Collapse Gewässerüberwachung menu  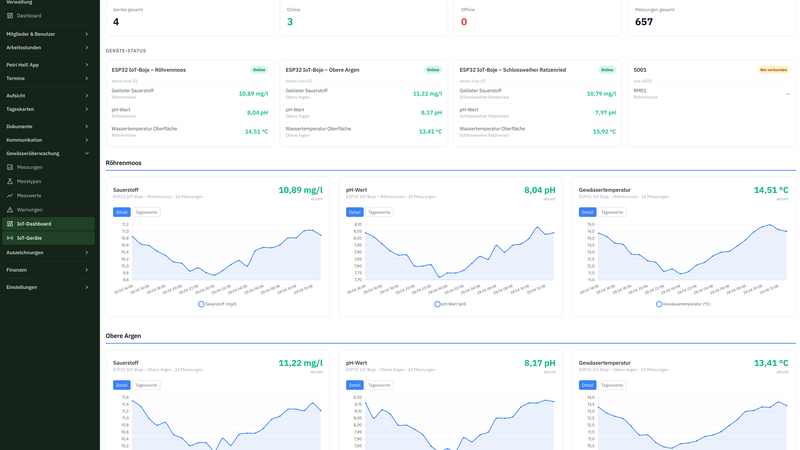(x=47, y=154)
